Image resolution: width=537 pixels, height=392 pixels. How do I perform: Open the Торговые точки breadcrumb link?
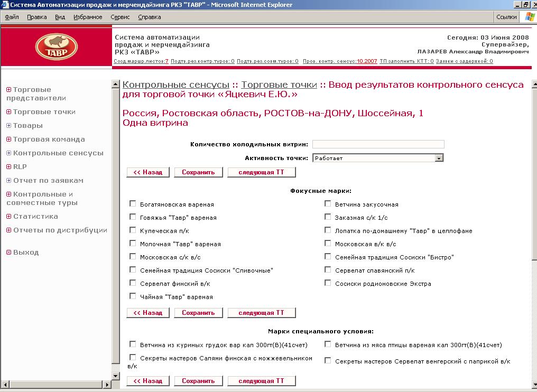tap(279, 85)
